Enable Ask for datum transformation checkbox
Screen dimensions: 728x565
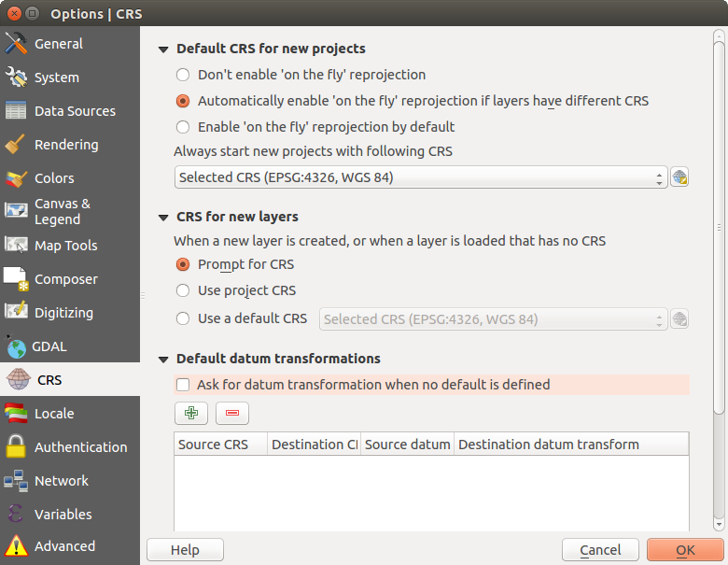click(x=183, y=385)
